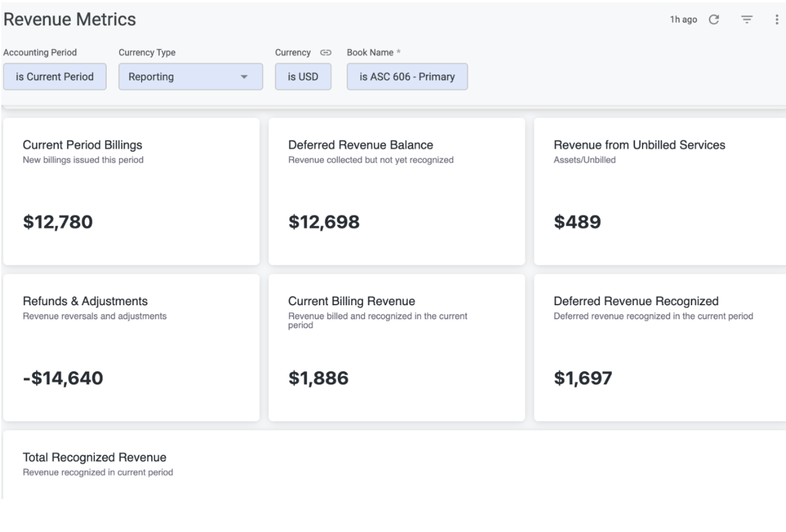Click the $1,886 Current Billing Revenue value
786x532 pixels.
318,379
